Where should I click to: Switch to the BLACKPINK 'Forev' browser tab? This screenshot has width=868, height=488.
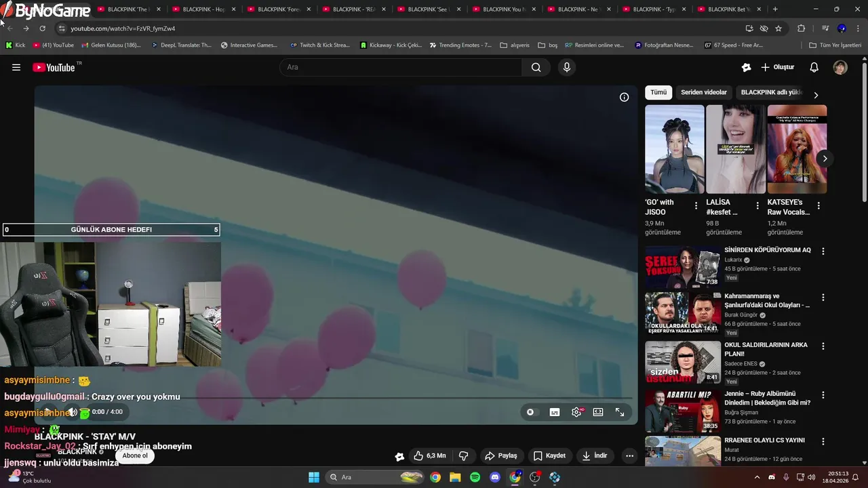click(278, 9)
